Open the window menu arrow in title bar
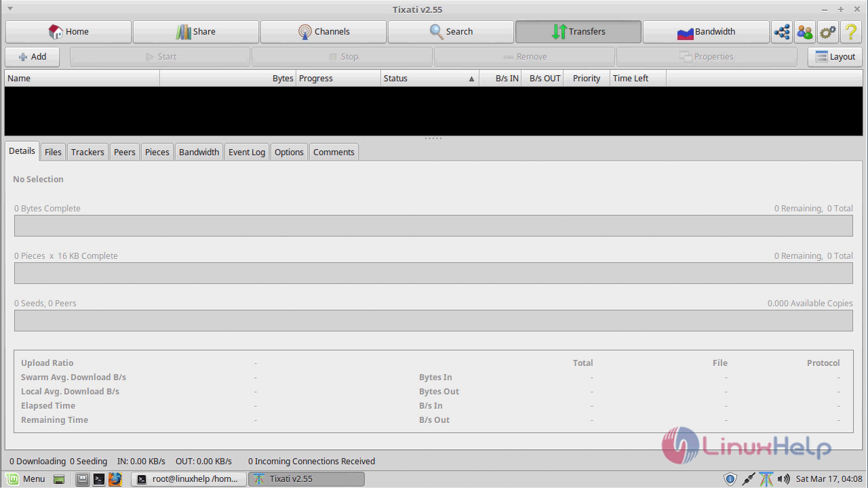This screenshot has width=868, height=488. point(9,9)
